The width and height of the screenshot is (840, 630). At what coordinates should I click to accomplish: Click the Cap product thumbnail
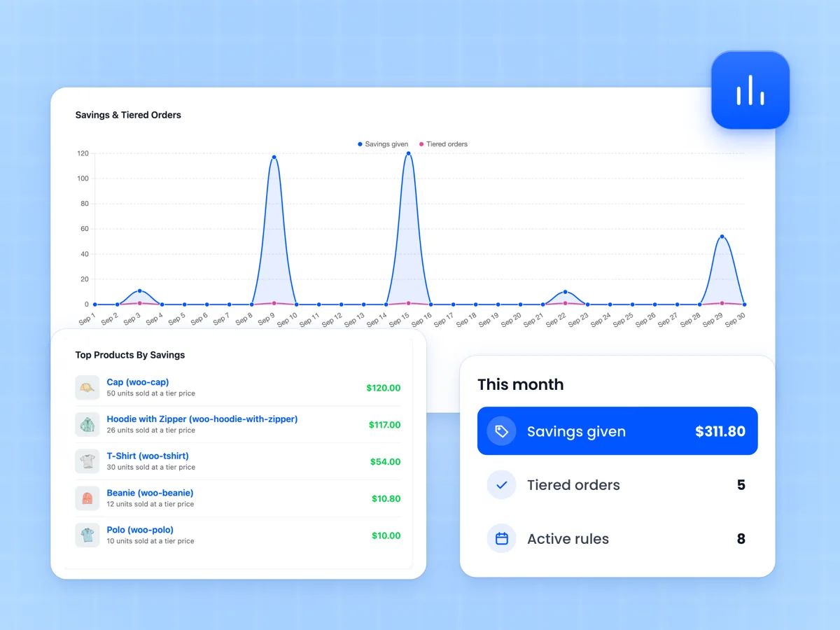point(87,387)
